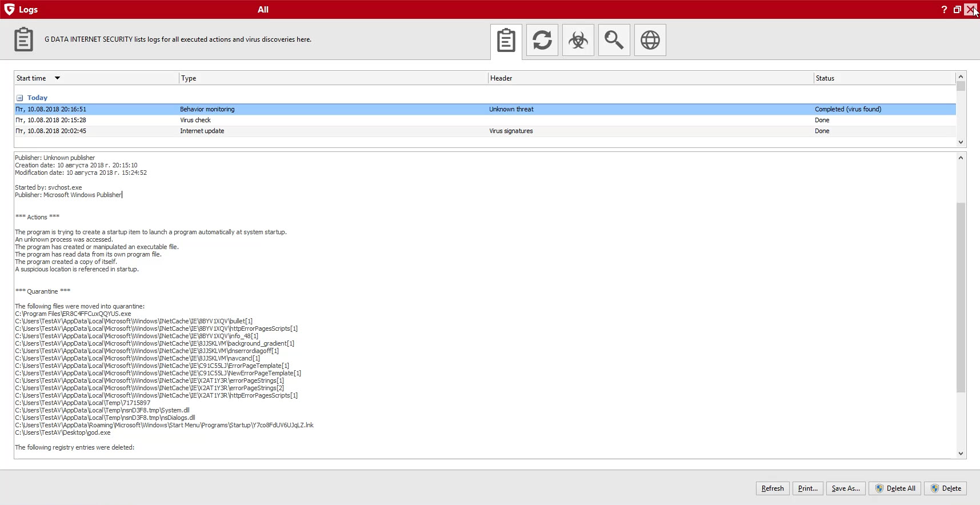The image size is (980, 505).
Task: Click 'The following registry entries were deleted' line
Action: pos(75,447)
